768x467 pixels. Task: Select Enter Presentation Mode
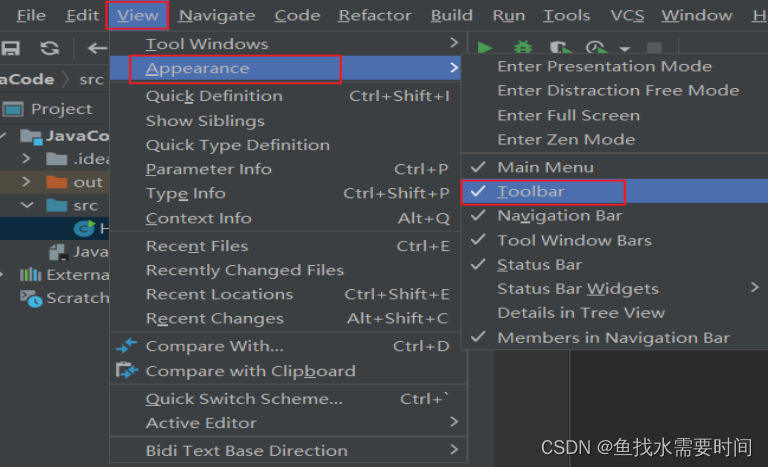[x=615, y=66]
